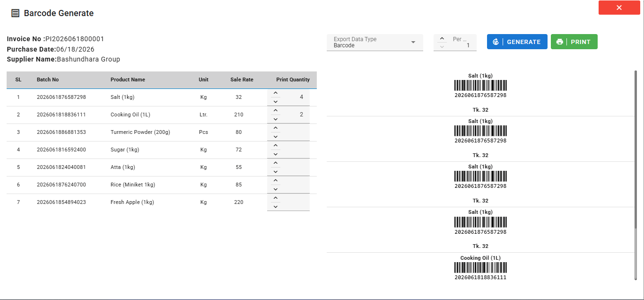Click the Pcs unit cell
The width and height of the screenshot is (644, 300).
click(x=203, y=132)
